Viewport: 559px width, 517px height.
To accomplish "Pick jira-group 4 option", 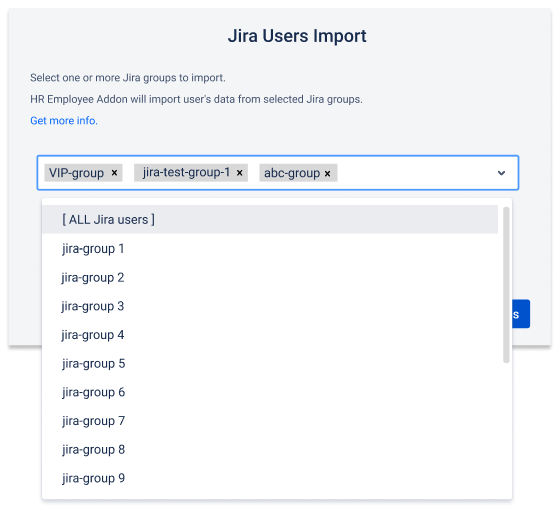I will tap(270, 335).
